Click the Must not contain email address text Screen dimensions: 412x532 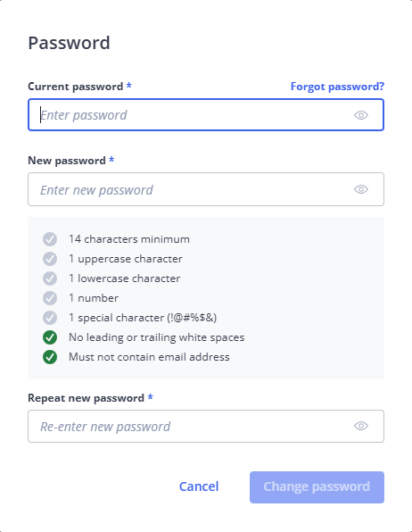pos(149,357)
